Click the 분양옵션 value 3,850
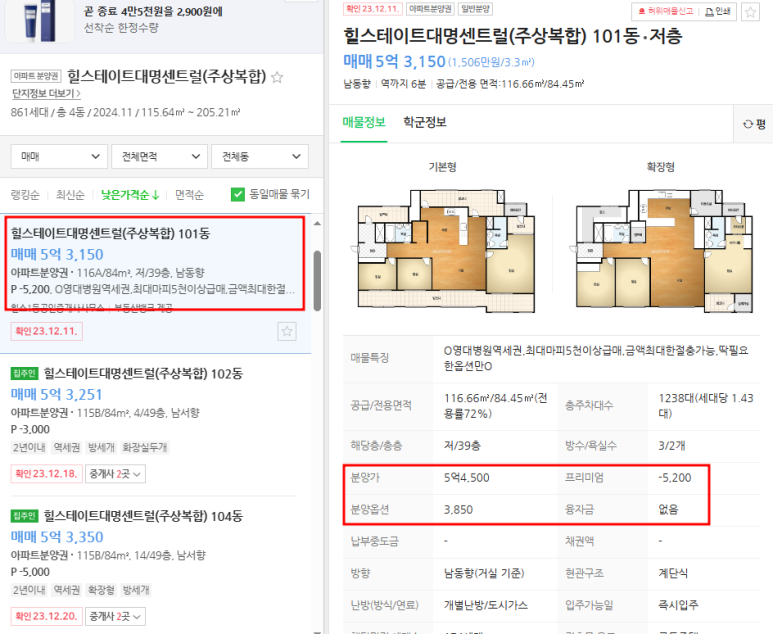The image size is (773, 634). (458, 509)
